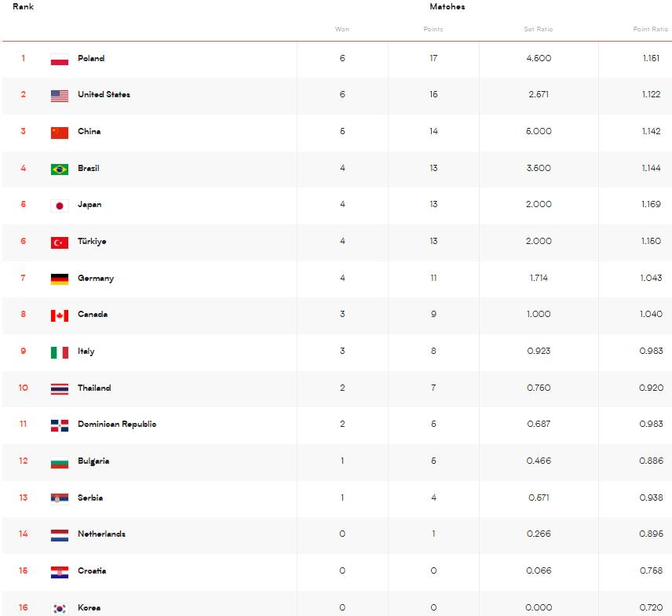Click the Rank column header
The width and height of the screenshot is (672, 616).
(x=23, y=6)
